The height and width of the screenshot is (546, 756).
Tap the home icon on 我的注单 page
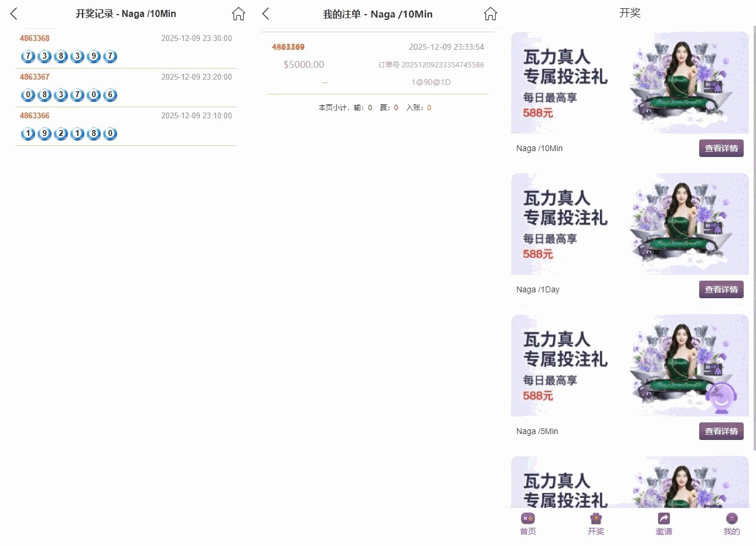tap(490, 13)
